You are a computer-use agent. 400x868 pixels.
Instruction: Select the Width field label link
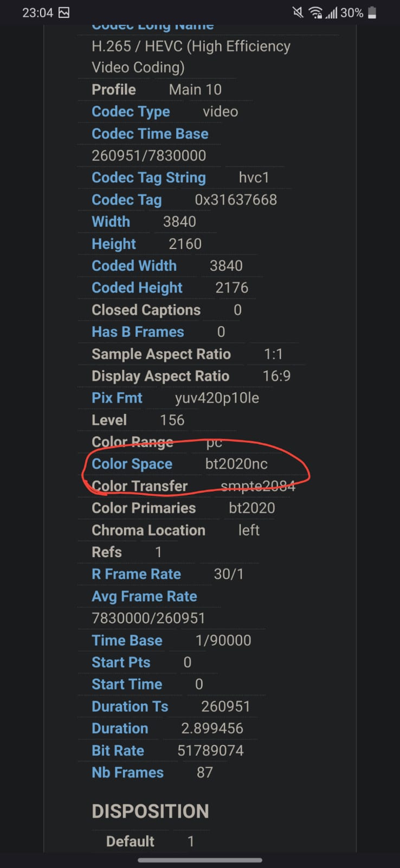click(x=111, y=221)
